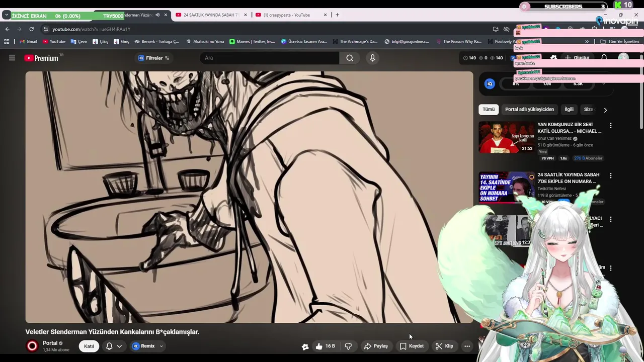Open the Filtreler filter control

(x=153, y=58)
